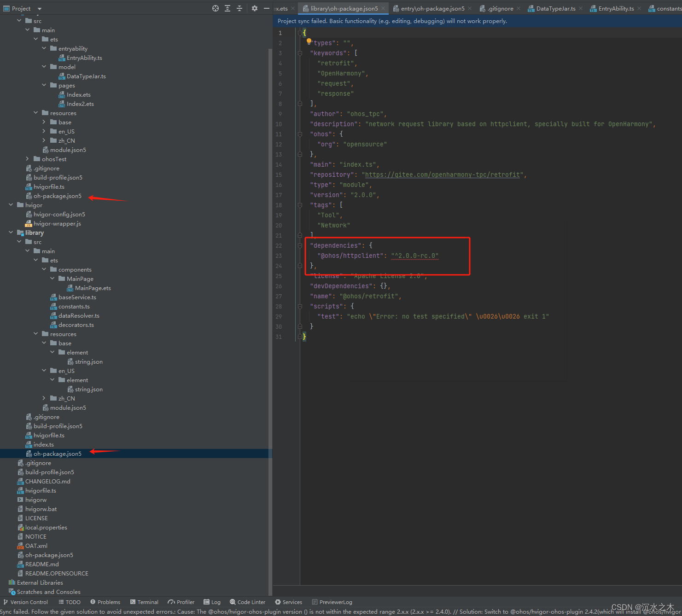Collapse the hvigor folder

point(11,205)
